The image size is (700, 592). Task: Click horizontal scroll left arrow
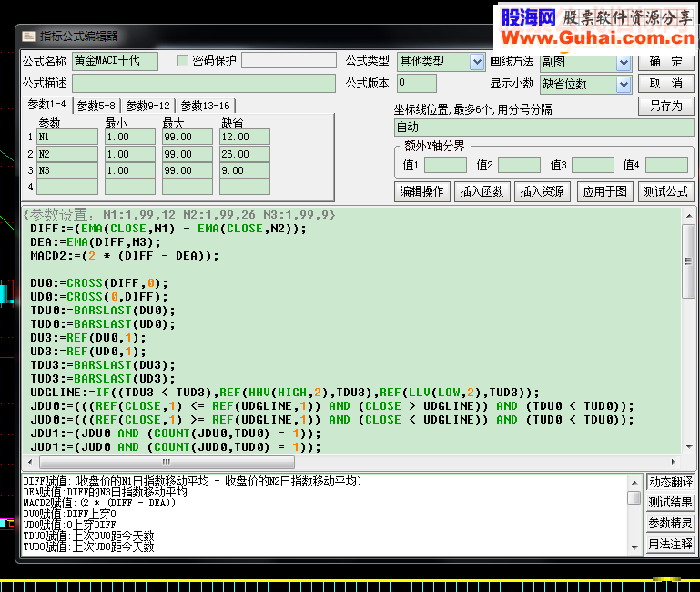click(x=30, y=462)
